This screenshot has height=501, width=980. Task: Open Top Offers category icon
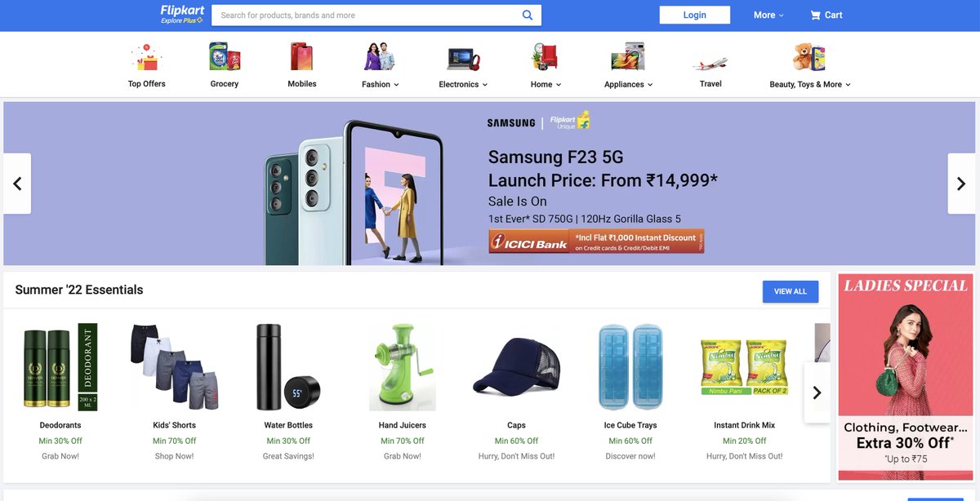[x=147, y=57]
